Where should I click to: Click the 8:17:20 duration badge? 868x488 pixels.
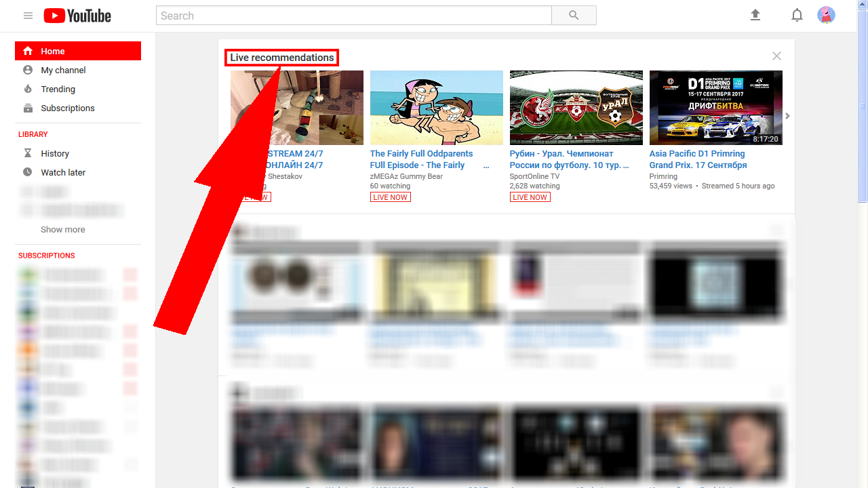[x=766, y=139]
